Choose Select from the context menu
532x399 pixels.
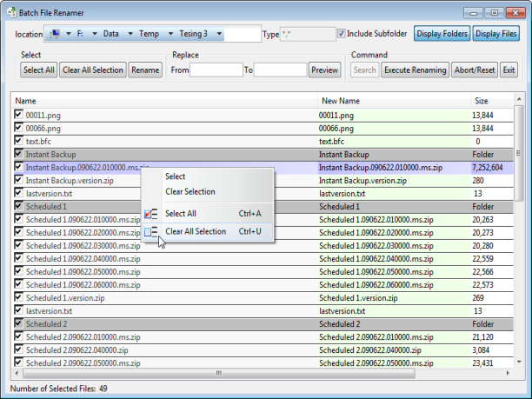(175, 176)
